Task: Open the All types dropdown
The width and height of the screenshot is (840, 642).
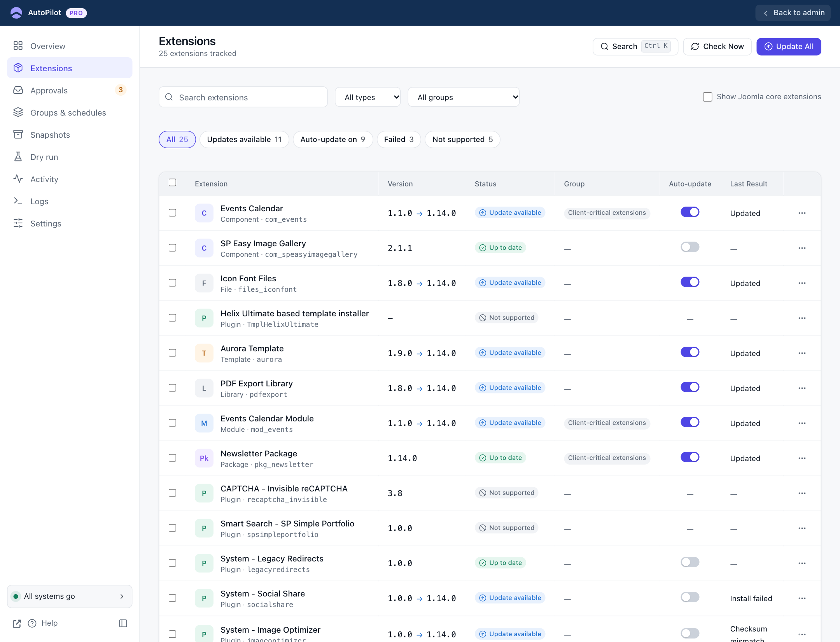Action: (x=367, y=97)
